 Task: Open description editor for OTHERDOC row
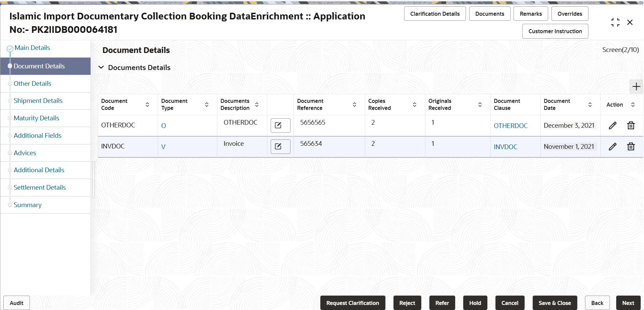tap(280, 126)
